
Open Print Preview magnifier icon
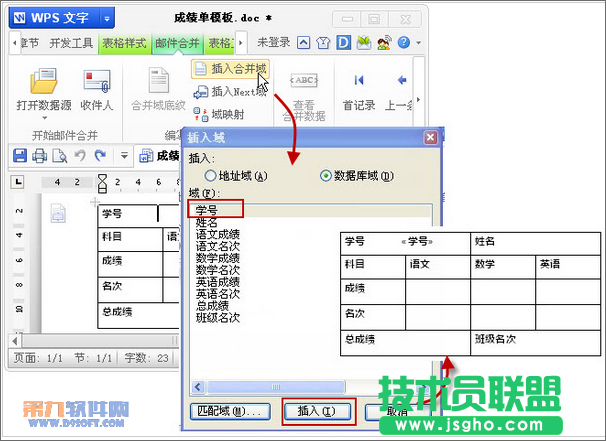pos(60,156)
